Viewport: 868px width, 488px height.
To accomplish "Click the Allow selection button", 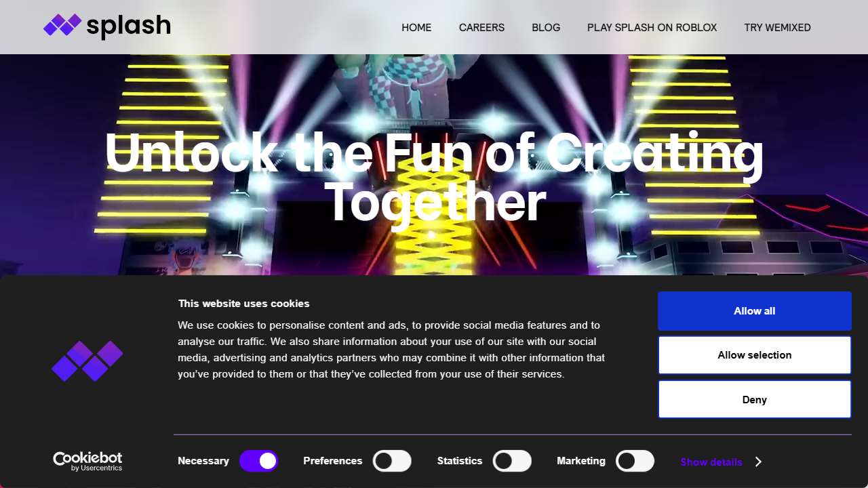I will [755, 355].
